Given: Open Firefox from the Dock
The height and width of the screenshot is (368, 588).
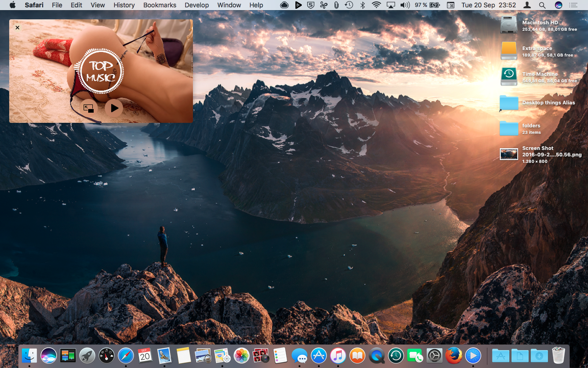Looking at the screenshot, I should point(454,355).
